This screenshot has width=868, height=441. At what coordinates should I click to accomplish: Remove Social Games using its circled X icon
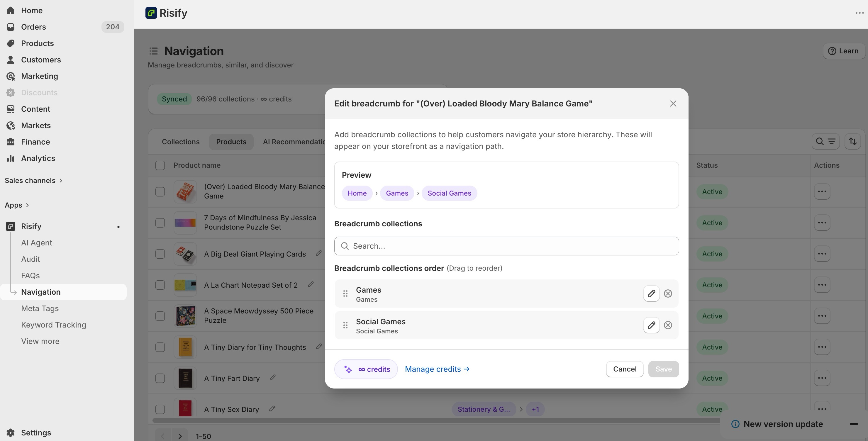click(668, 325)
